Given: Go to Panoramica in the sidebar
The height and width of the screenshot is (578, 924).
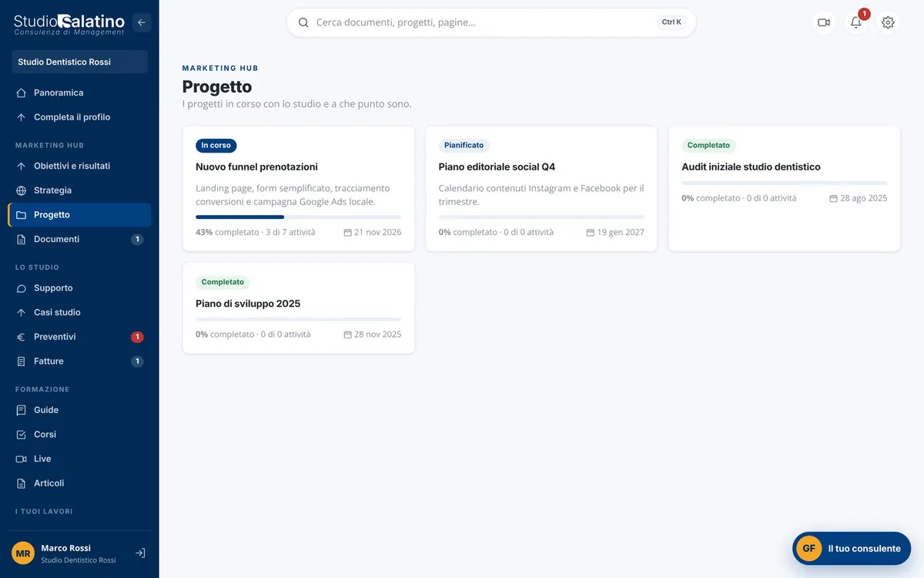Looking at the screenshot, I should (79, 92).
